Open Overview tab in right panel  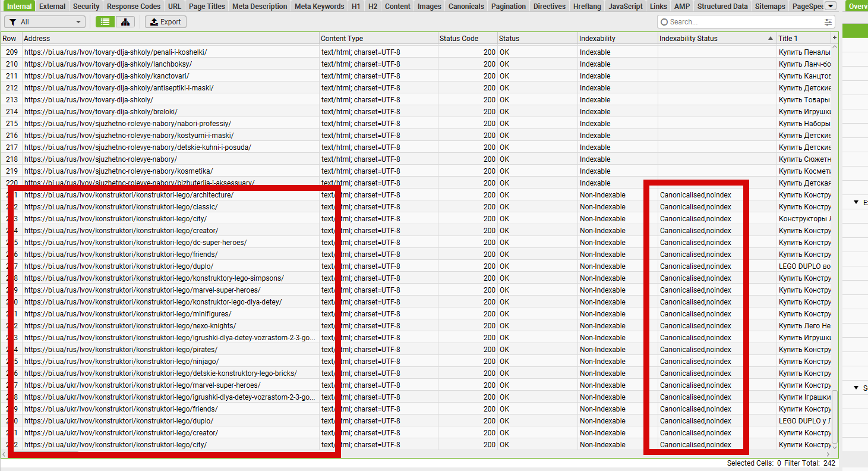pyautogui.click(x=856, y=7)
